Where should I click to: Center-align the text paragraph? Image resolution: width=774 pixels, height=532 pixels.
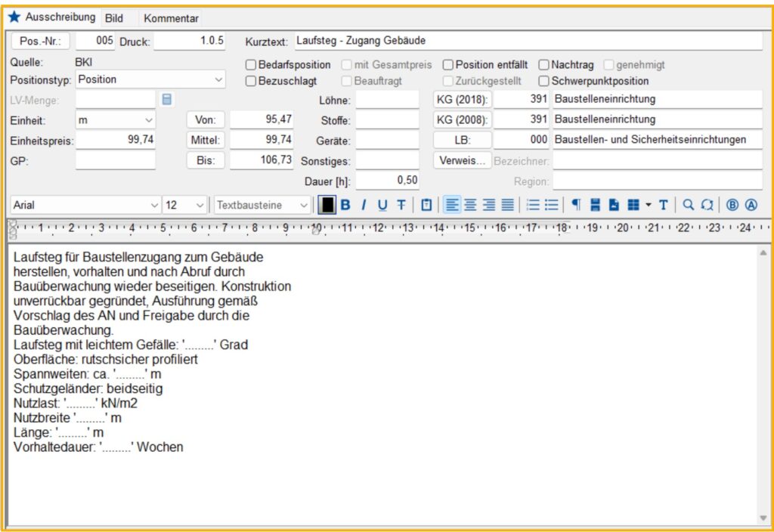470,205
